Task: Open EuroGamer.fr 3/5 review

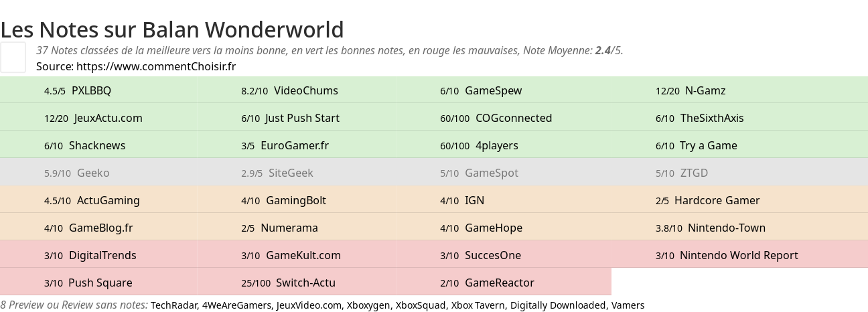Action: click(297, 145)
